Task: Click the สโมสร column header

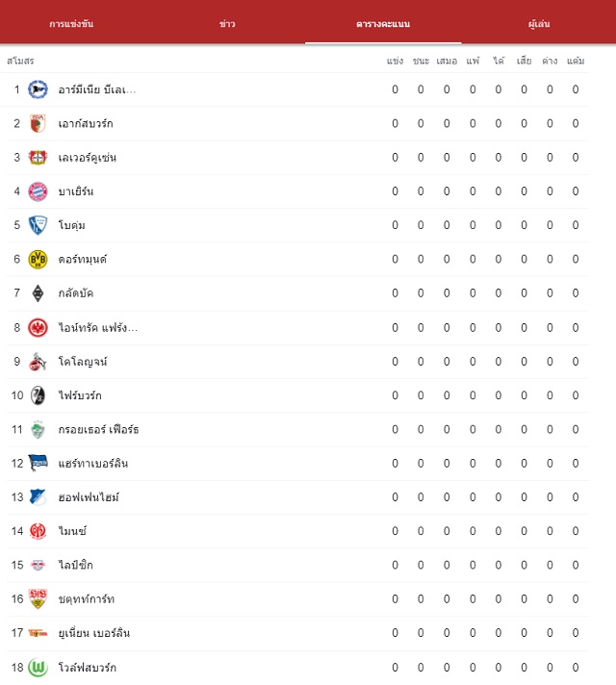Action: (20, 61)
